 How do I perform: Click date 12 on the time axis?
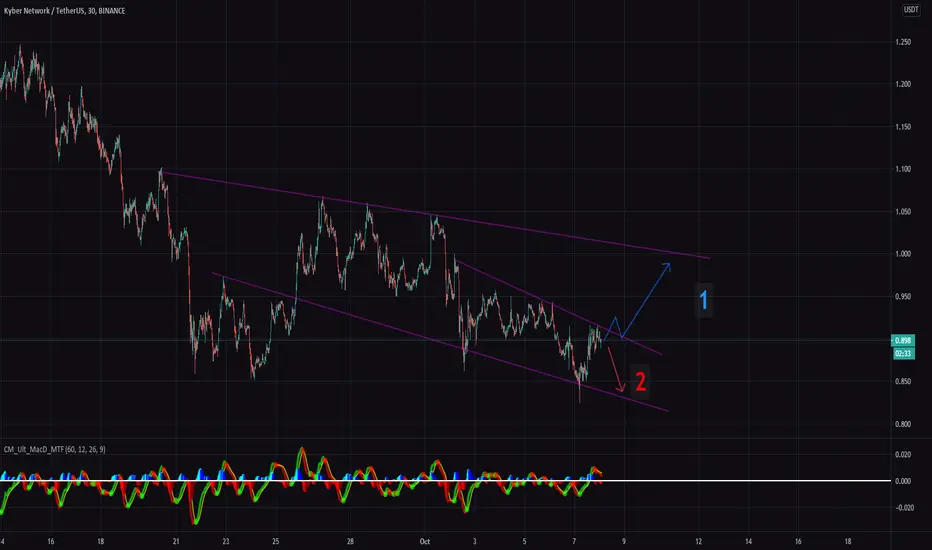click(x=698, y=542)
